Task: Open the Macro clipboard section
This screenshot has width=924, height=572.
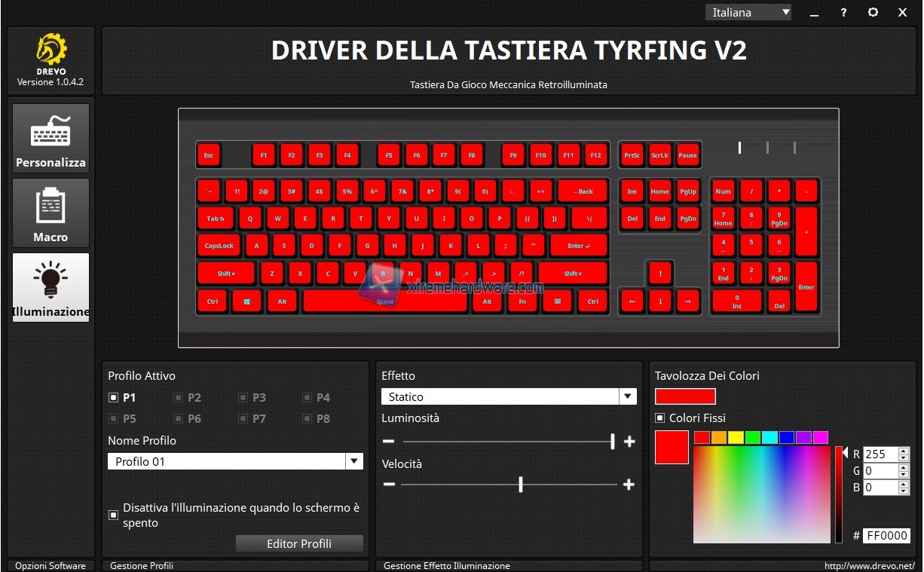Action: [50, 213]
